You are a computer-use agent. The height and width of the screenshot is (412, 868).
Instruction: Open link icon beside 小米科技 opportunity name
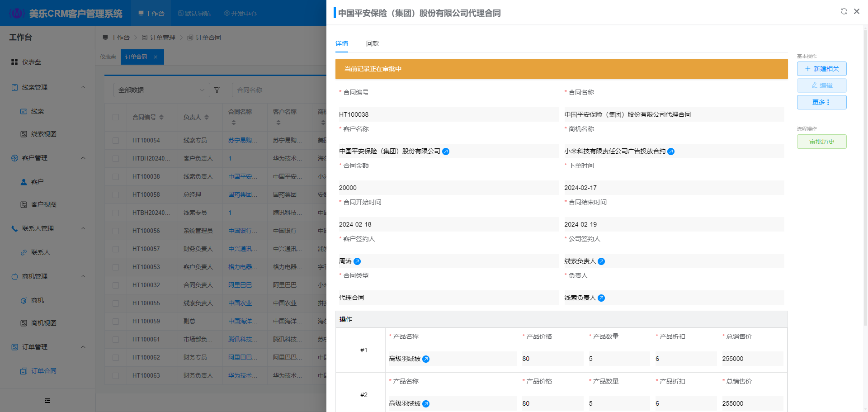pyautogui.click(x=671, y=152)
